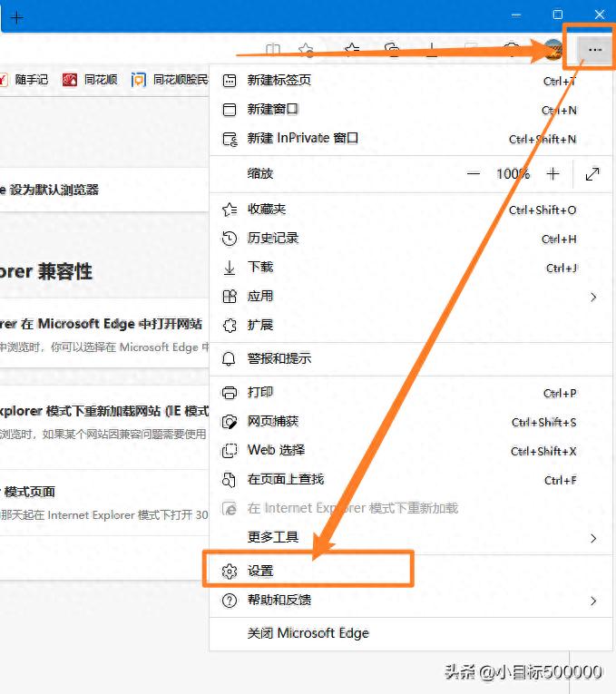This screenshot has width=616, height=694.
Task: Select 打印 print menu item
Action: click(260, 393)
